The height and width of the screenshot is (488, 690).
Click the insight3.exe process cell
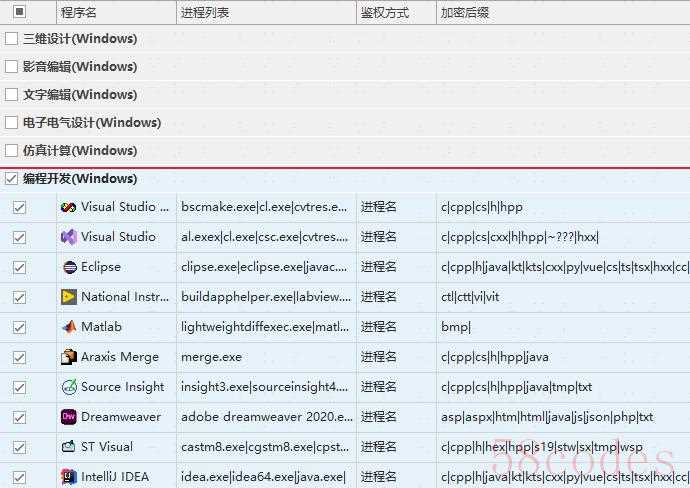coord(264,387)
